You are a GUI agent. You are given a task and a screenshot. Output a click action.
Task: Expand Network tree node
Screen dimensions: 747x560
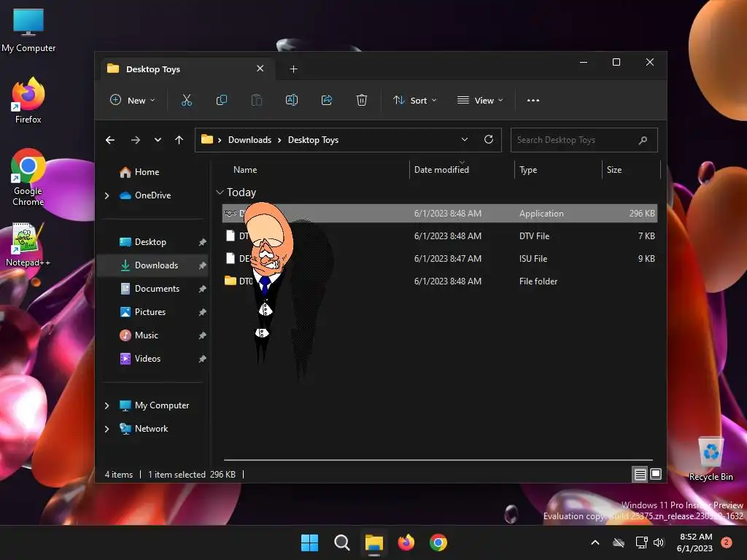[107, 429]
